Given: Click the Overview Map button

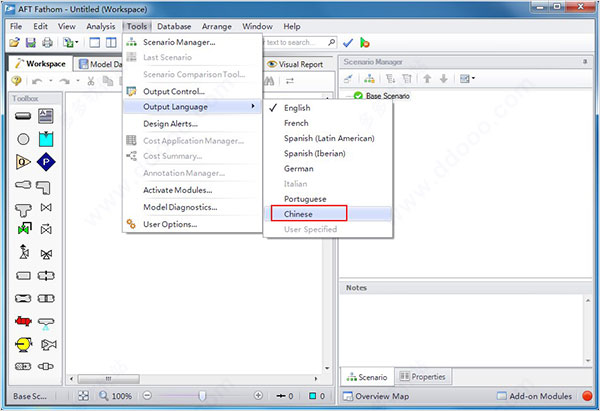Looking at the screenshot, I should (x=376, y=396).
